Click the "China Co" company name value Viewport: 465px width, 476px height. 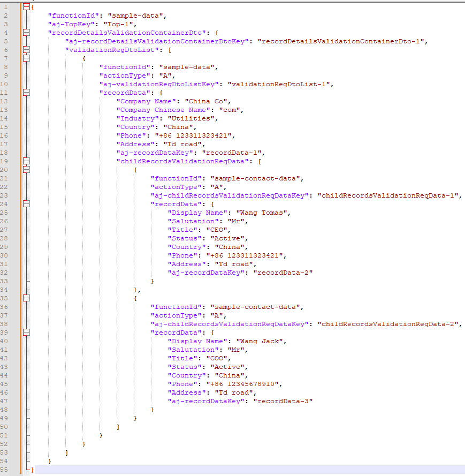(207, 101)
